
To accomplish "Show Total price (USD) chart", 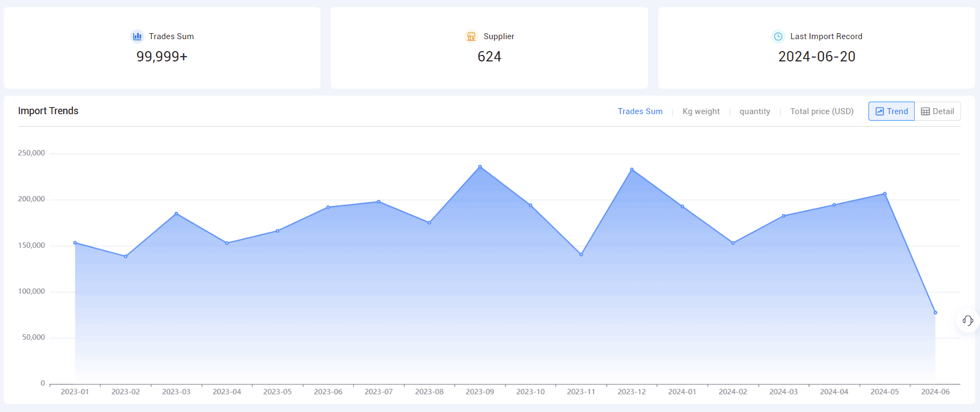I will [822, 111].
